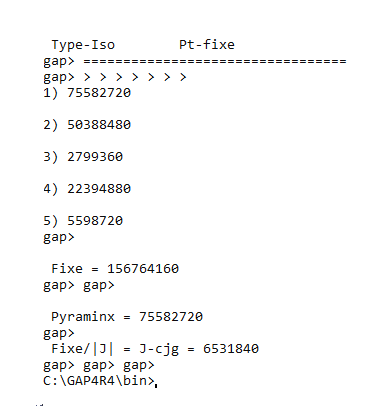374x406 pixels.
Task: Select the value 2799360 on line 3
Action: [95, 157]
